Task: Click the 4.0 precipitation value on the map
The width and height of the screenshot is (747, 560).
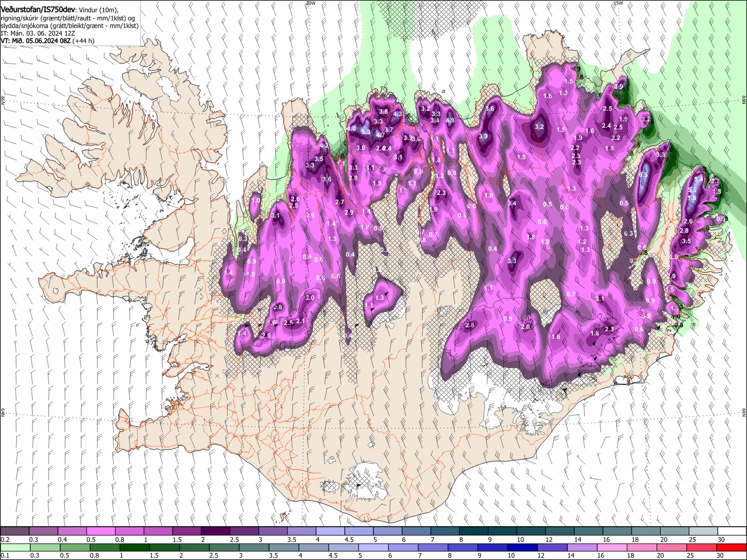Action: [351, 128]
